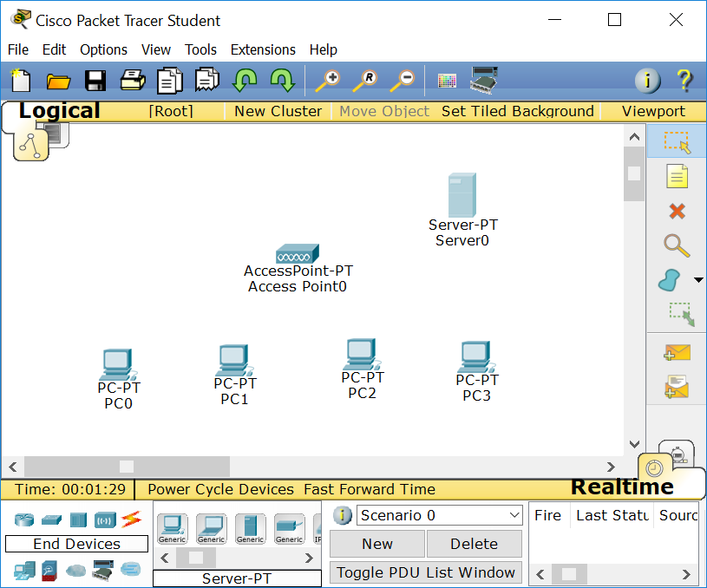Select the Access Point0 device
Viewport: 707px width, 588px height.
point(298,254)
